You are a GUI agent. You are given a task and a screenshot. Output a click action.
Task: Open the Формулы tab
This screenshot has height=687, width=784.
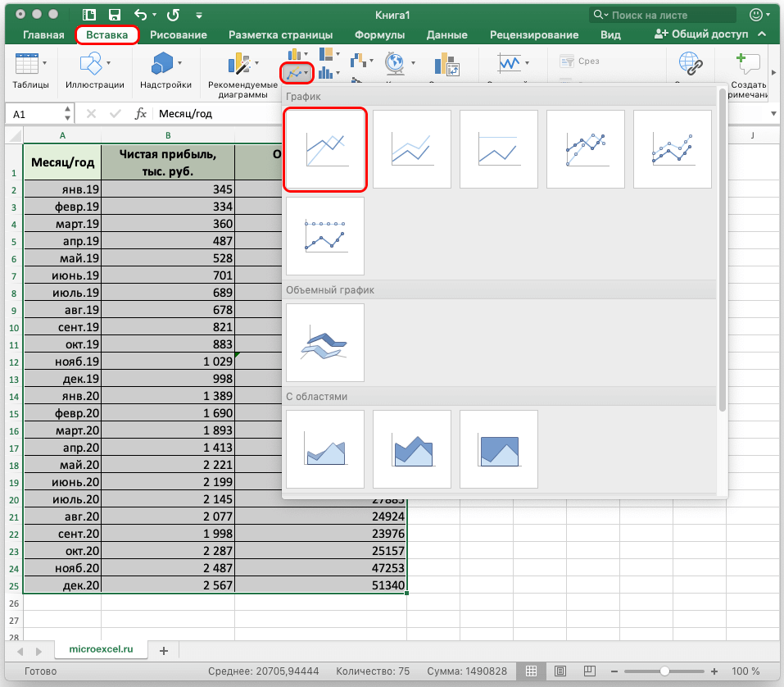379,34
